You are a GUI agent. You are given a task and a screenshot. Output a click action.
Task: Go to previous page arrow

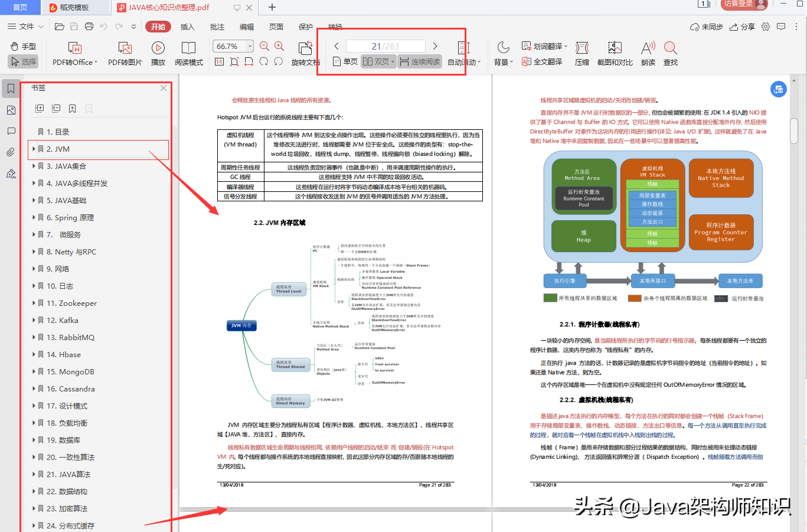336,46
